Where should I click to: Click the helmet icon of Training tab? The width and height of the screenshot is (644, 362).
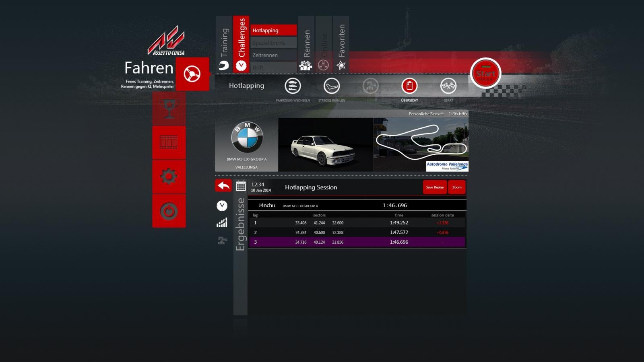pyautogui.click(x=224, y=65)
